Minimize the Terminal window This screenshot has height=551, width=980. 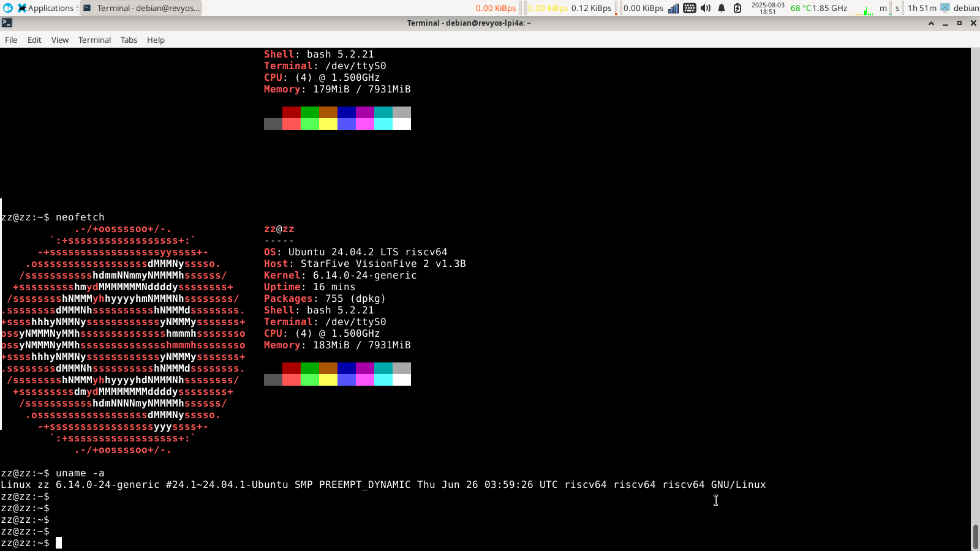click(x=945, y=23)
